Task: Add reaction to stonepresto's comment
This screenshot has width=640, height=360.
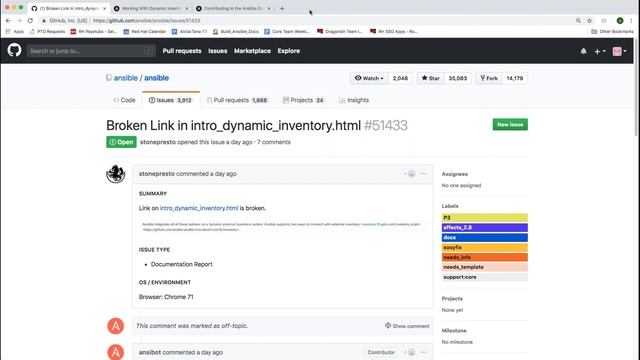Action: pyautogui.click(x=410, y=174)
